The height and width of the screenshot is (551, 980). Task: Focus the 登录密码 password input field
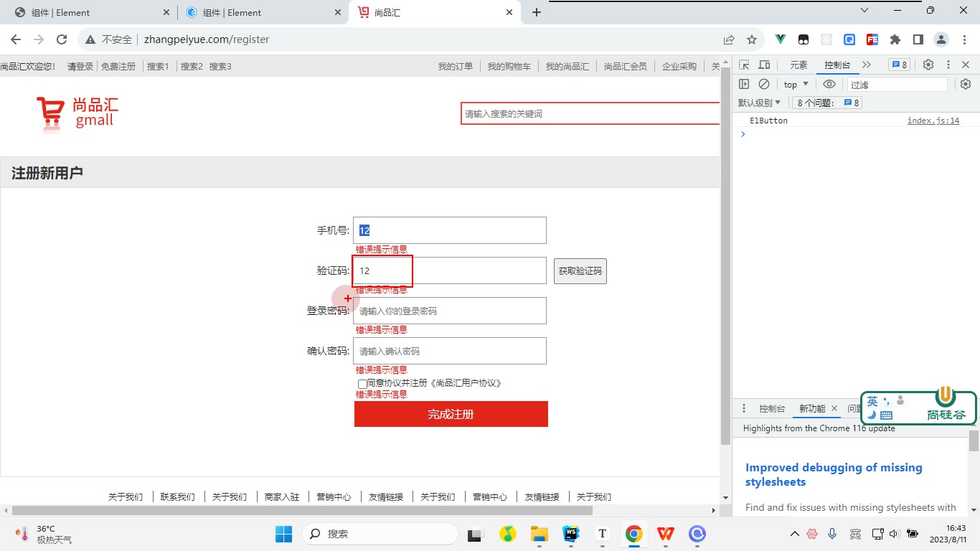click(450, 311)
